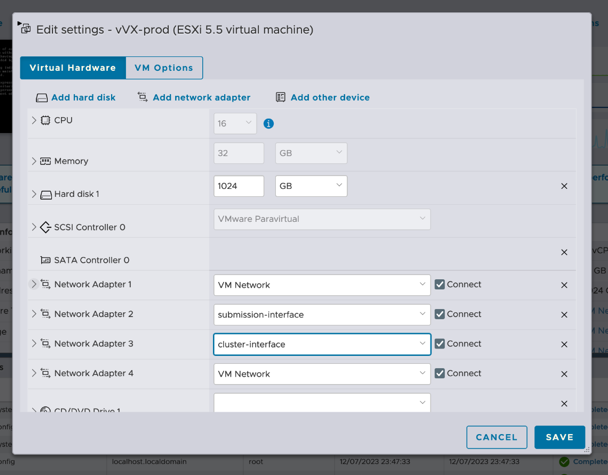Open the VMware Paravirtual controller dropdown
608x475 pixels.
(x=322, y=219)
